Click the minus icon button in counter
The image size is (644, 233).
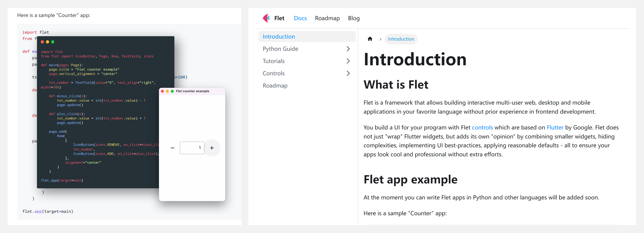tap(172, 148)
